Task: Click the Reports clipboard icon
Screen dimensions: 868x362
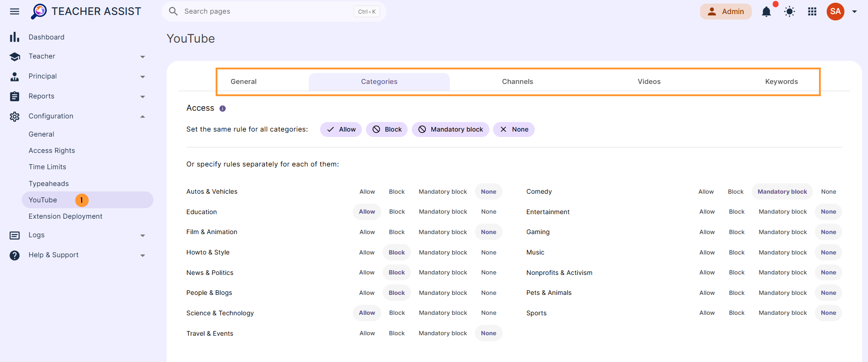Action: tap(15, 97)
